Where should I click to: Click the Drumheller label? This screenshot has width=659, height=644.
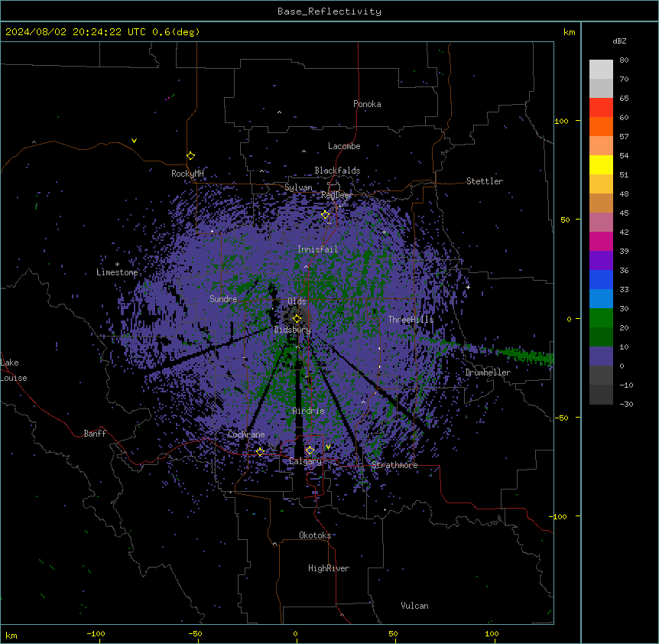coord(488,372)
